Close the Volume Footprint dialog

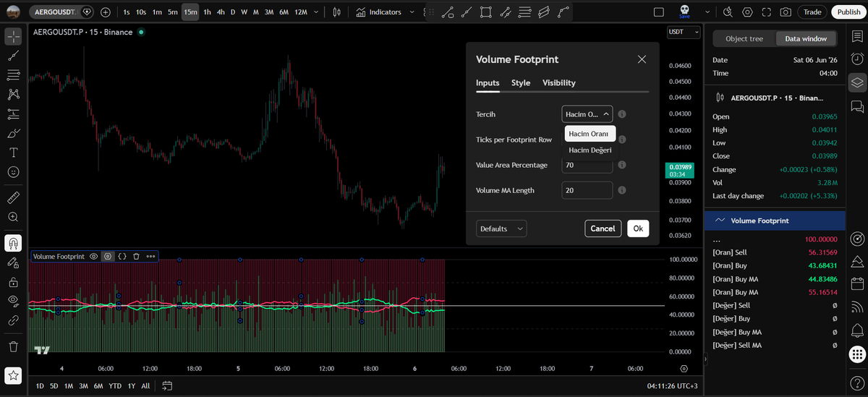pos(642,59)
